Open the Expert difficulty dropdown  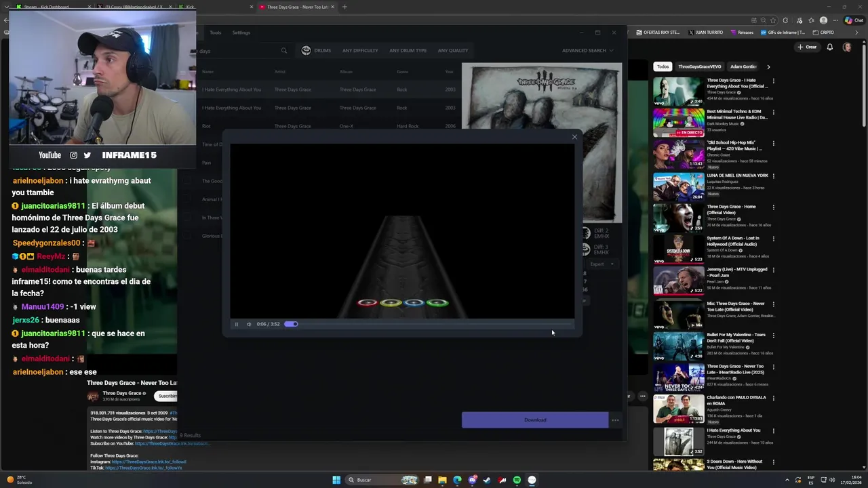(601, 264)
